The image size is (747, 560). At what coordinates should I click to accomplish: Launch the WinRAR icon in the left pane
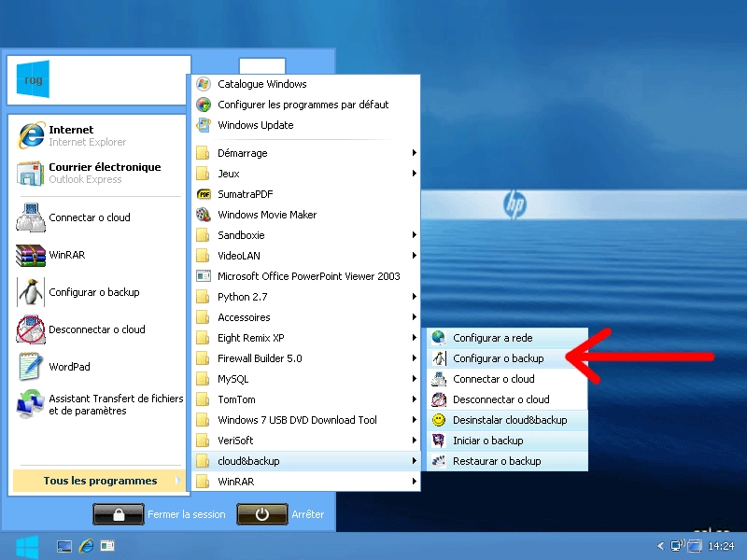pyautogui.click(x=31, y=255)
